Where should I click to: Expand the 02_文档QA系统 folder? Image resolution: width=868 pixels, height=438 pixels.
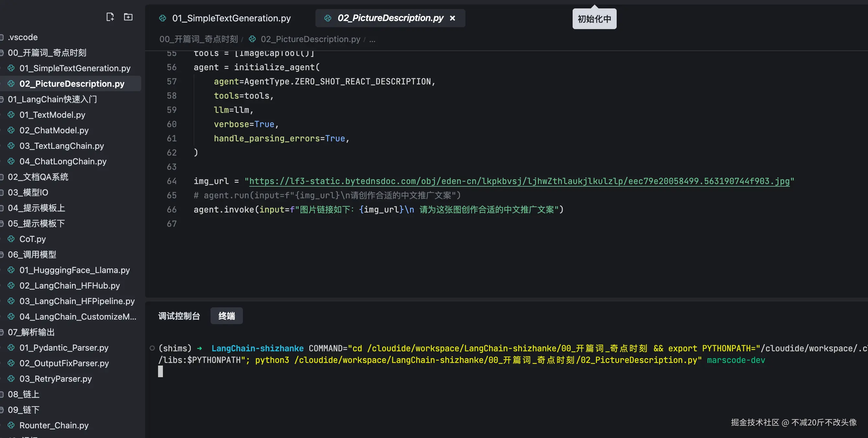pos(38,177)
